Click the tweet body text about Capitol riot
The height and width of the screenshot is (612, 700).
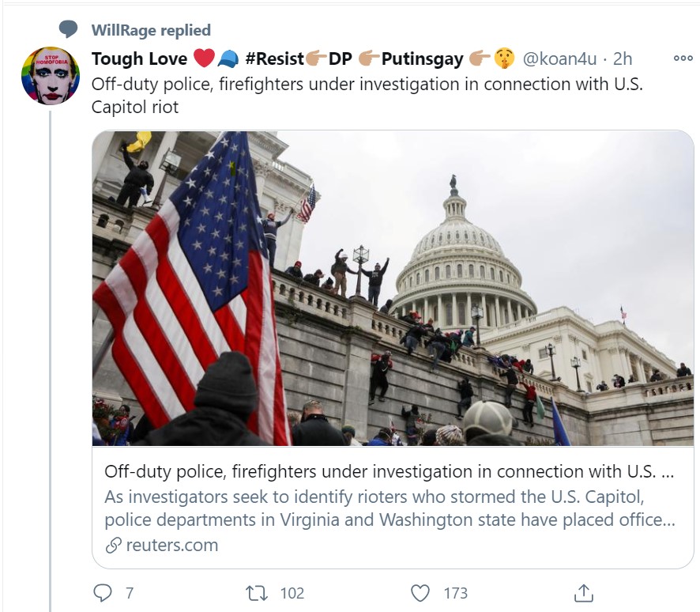click(367, 95)
